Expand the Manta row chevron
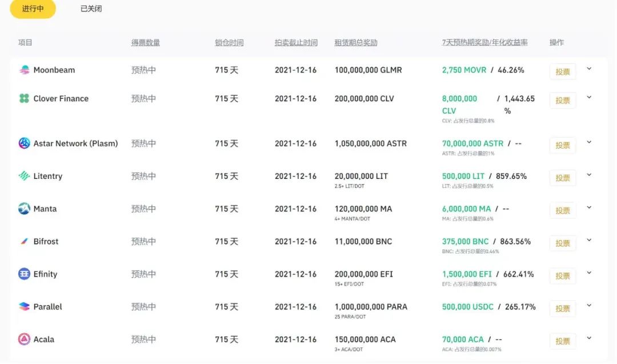Viewport: 617px width, 364px height. [589, 208]
